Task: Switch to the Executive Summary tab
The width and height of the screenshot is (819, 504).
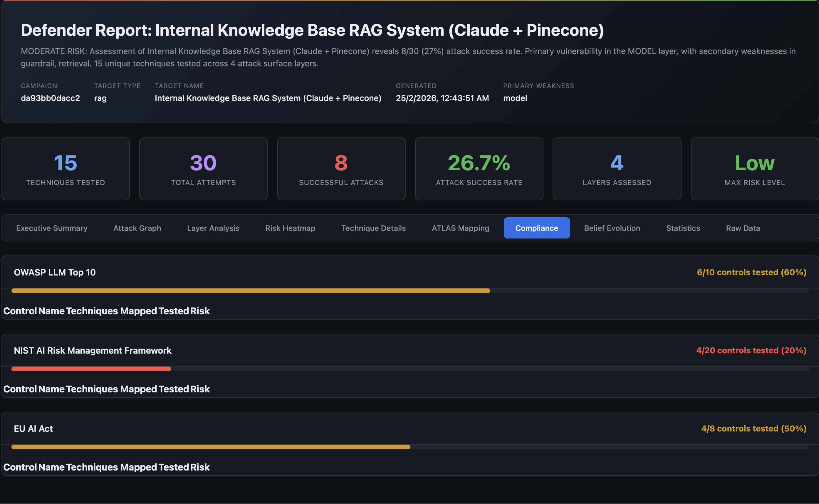Action: coord(52,228)
